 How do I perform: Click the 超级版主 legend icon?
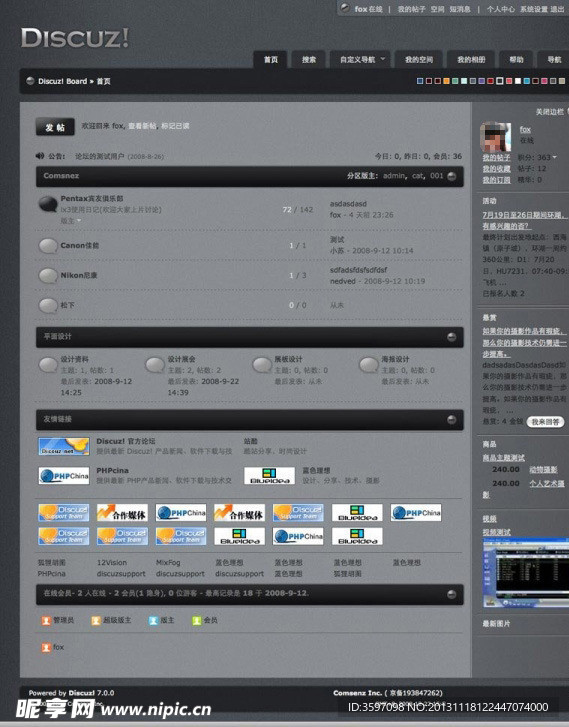[x=96, y=620]
